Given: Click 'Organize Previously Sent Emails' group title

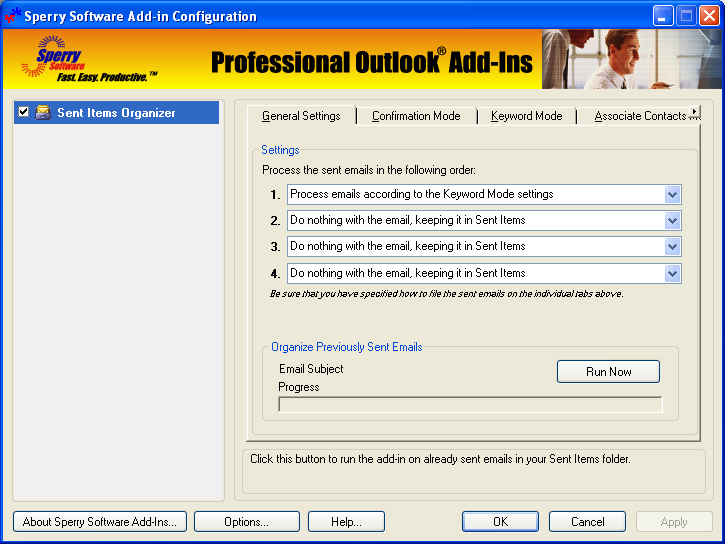Looking at the screenshot, I should tap(347, 347).
